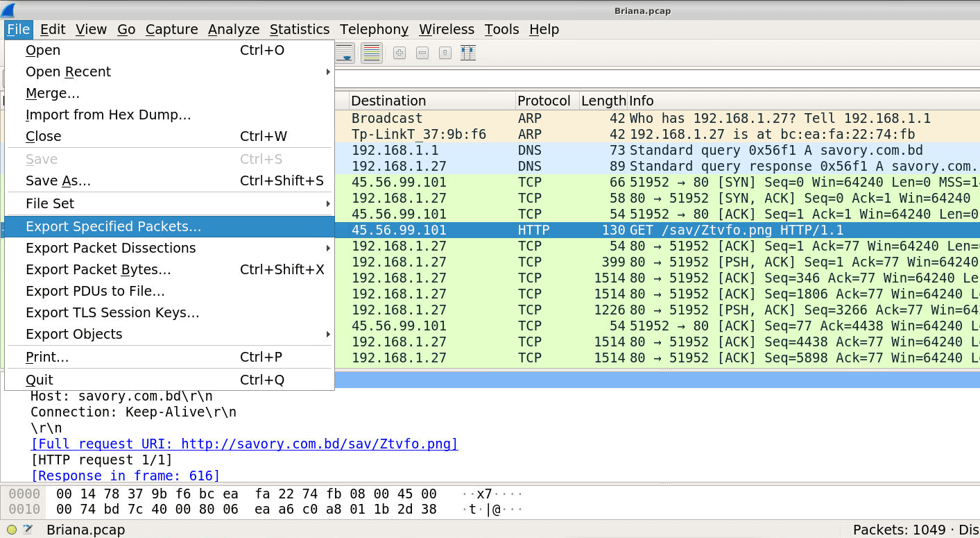
Task: Expand the File Set submenu
Action: tap(169, 203)
